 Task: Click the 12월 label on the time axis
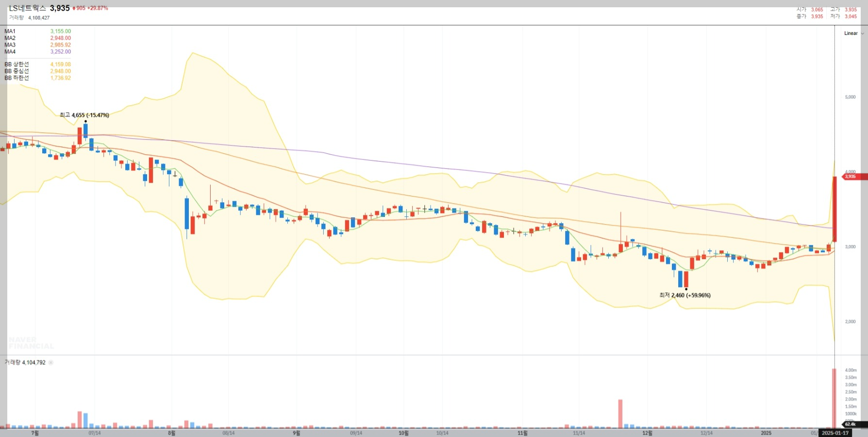point(647,433)
